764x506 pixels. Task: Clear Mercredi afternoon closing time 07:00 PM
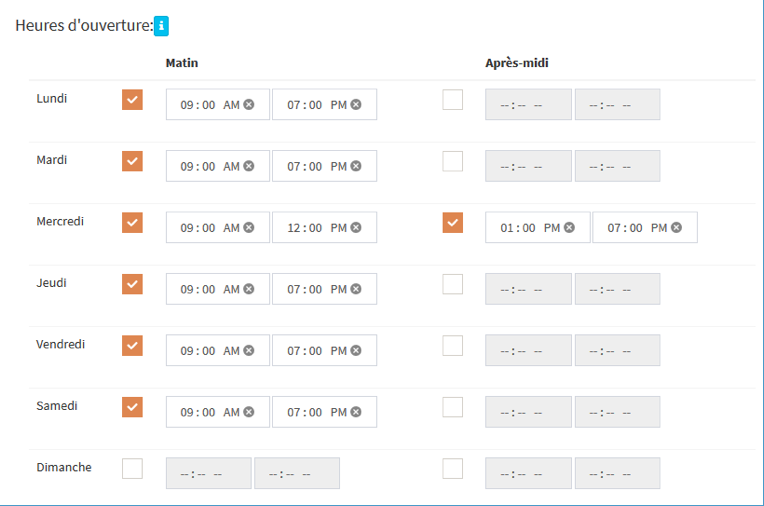pos(676,228)
